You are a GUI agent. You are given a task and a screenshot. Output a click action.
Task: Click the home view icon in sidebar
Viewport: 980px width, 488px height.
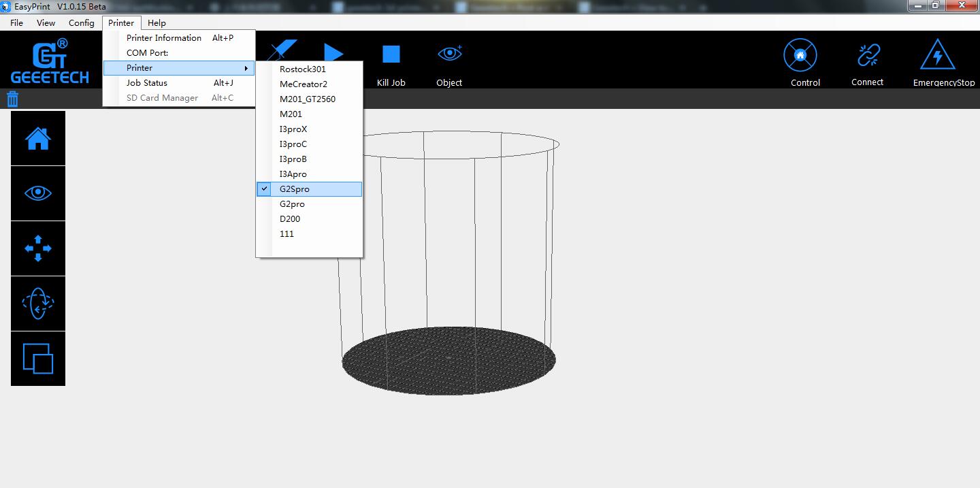[x=38, y=139]
